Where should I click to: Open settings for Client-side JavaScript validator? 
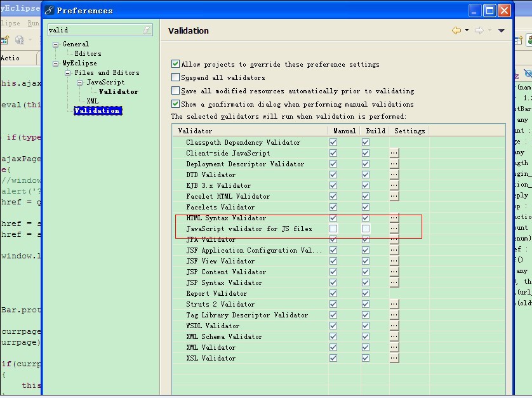tap(394, 153)
